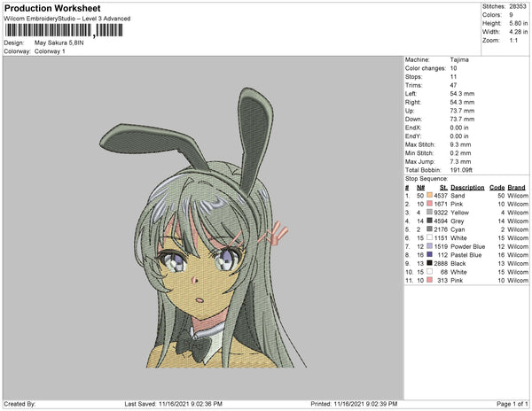Click the 'Sand' description in stop 1
532x411 pixels.
tap(458, 196)
